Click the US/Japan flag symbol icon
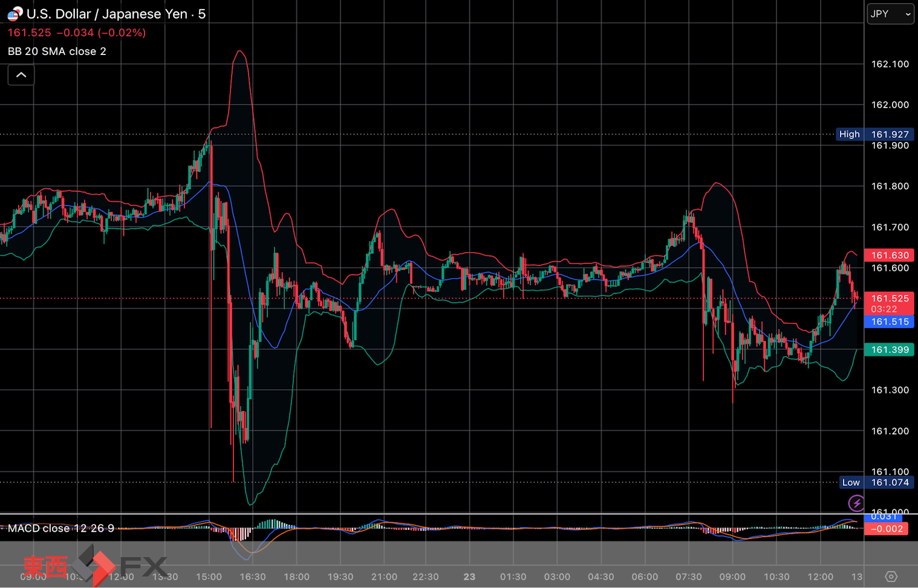918x588 pixels. pyautogui.click(x=15, y=14)
